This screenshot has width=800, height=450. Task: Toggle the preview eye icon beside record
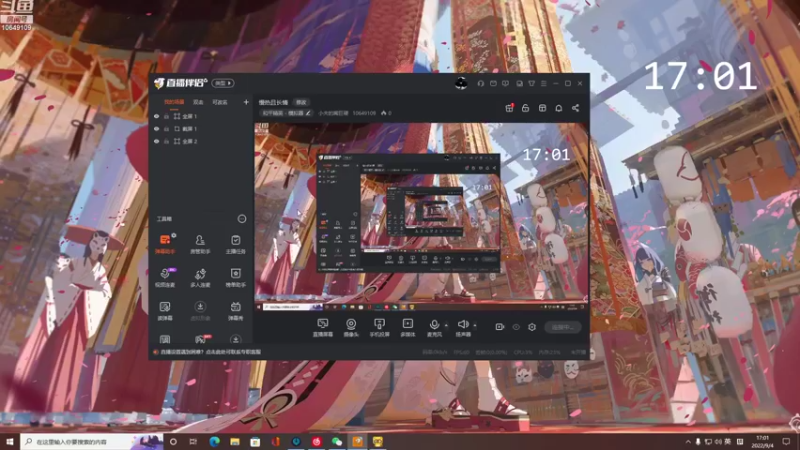point(516,327)
